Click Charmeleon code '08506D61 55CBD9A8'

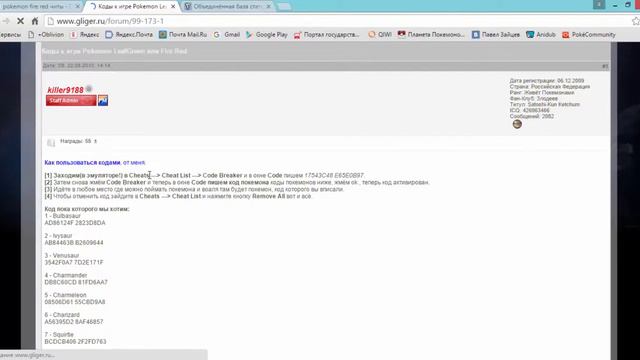coord(75,302)
